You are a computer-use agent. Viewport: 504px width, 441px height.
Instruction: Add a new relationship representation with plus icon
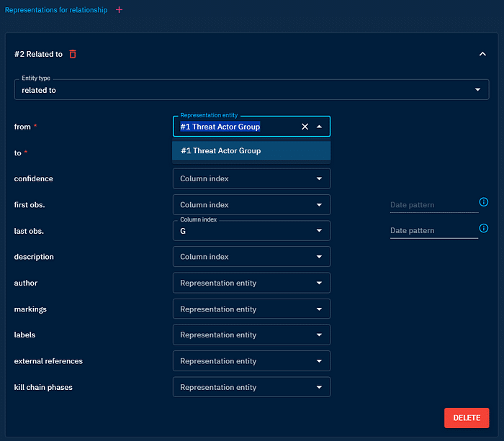click(x=120, y=10)
